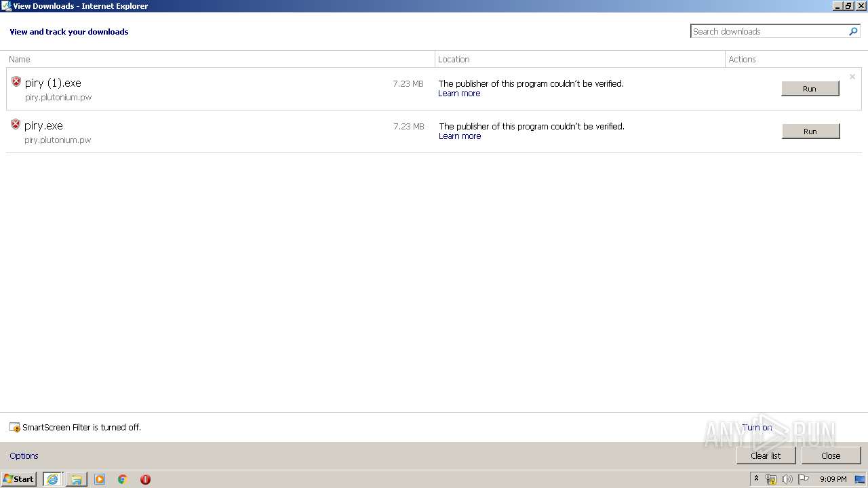Click the taskbar clock showing 9:09 PM
Viewport: 868px width, 488px height.
(833, 479)
